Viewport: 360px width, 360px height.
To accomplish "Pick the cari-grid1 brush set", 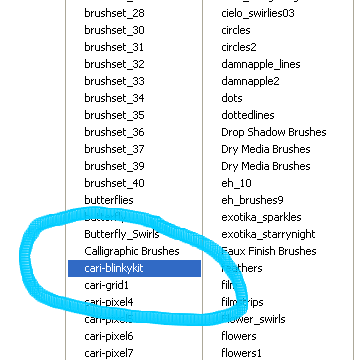I will click(106, 285).
